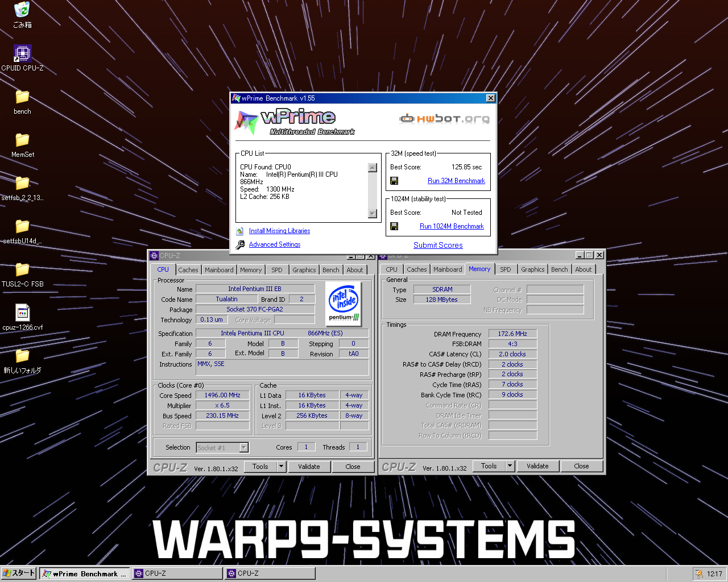Click the CPU List scrollbar up arrow
Viewport: 728px width, 582px height.
point(373,168)
